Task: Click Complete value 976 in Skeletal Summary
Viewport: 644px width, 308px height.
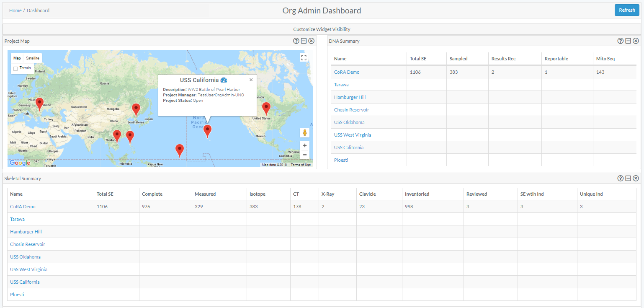Action: (x=146, y=207)
